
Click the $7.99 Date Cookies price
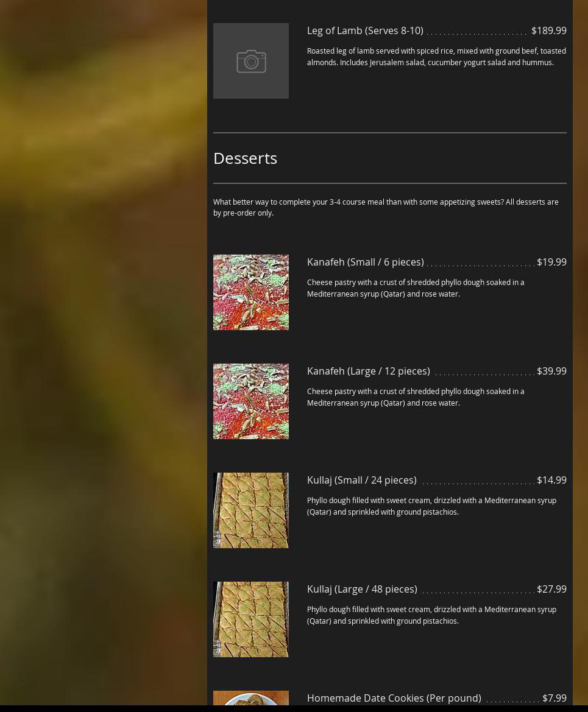tap(554, 698)
